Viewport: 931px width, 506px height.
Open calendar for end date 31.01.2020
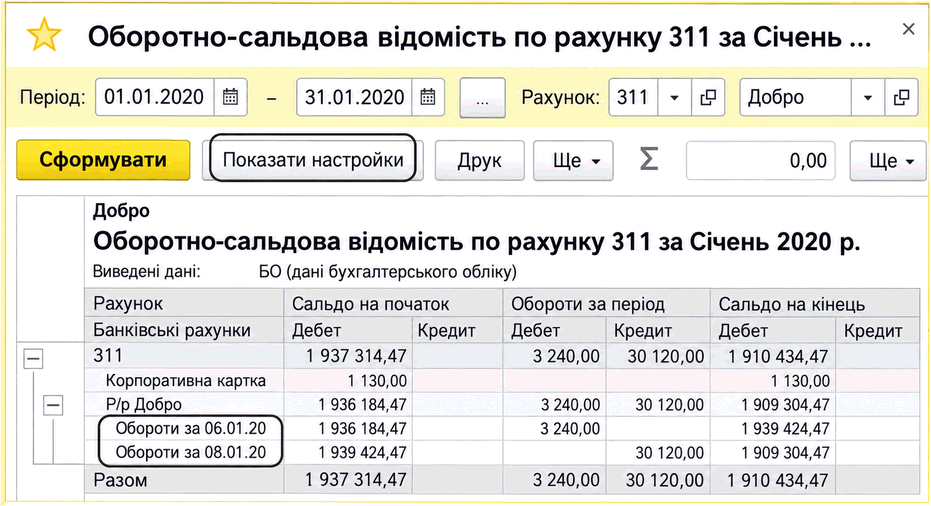click(x=428, y=97)
